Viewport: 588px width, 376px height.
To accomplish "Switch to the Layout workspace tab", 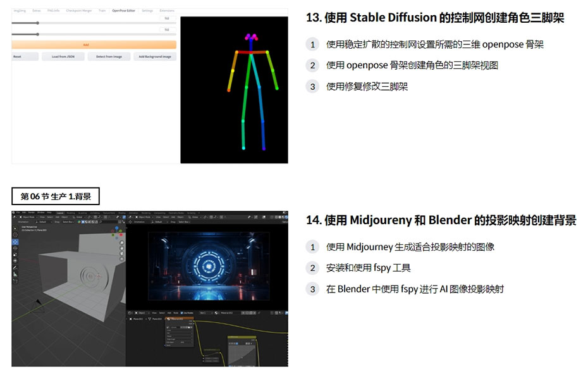I will 60,213.
